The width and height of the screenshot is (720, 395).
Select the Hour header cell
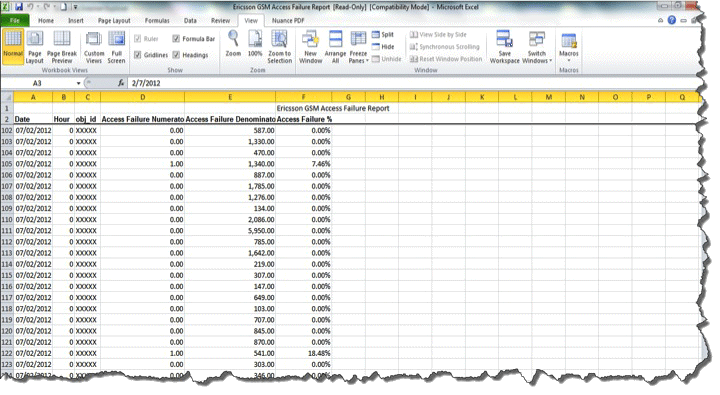coord(63,119)
